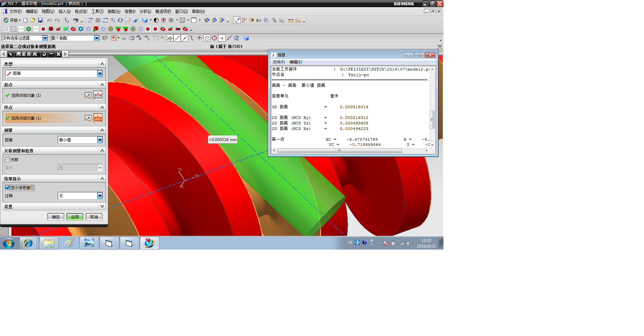
Task: Click the red cylinder icon
Action: [51, 29]
